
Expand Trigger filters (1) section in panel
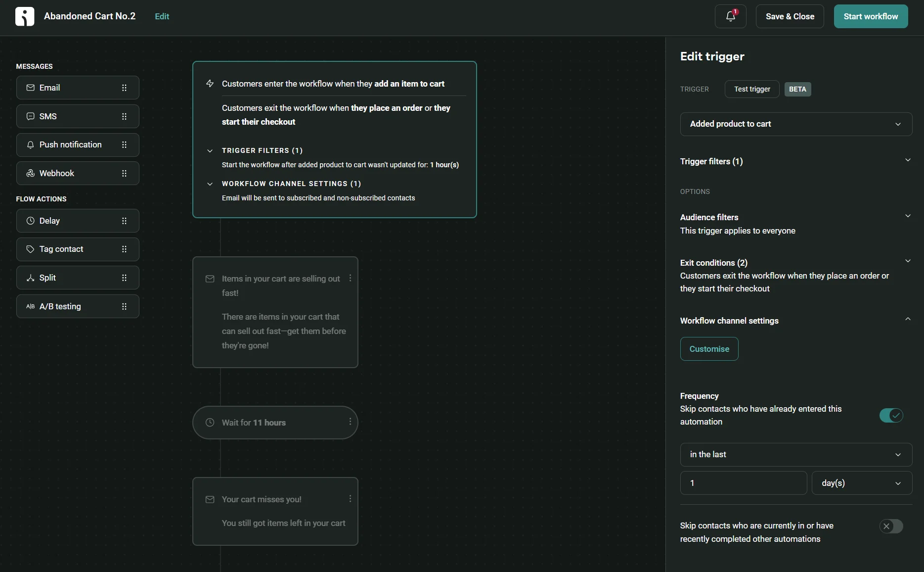[908, 160]
